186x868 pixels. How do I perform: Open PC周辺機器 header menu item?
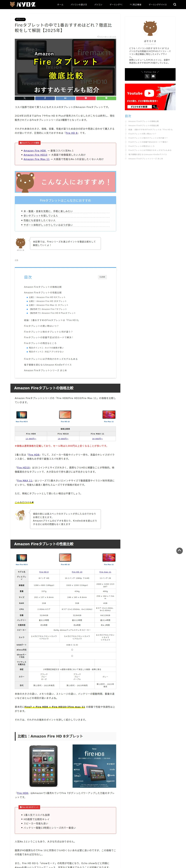136,5
